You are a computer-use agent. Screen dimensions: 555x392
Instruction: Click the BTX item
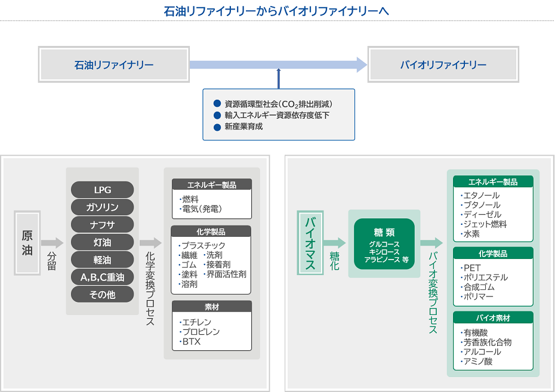[x=190, y=342]
